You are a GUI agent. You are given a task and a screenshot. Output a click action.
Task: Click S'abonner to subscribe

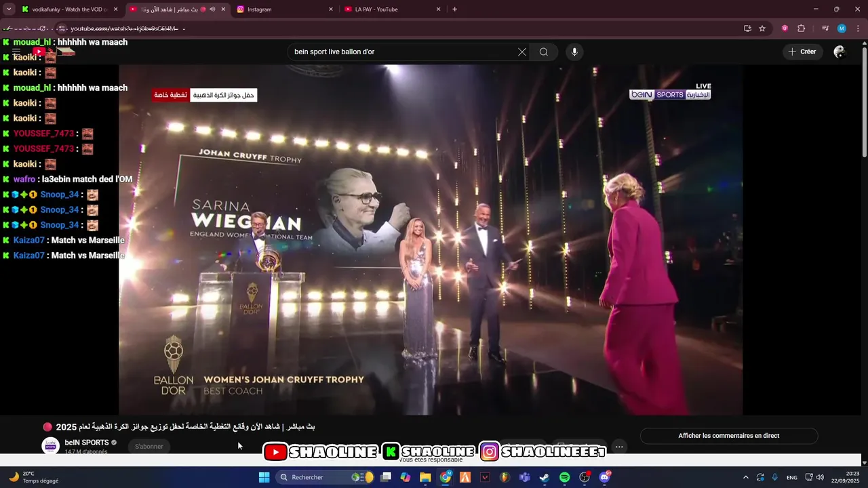coord(149,447)
